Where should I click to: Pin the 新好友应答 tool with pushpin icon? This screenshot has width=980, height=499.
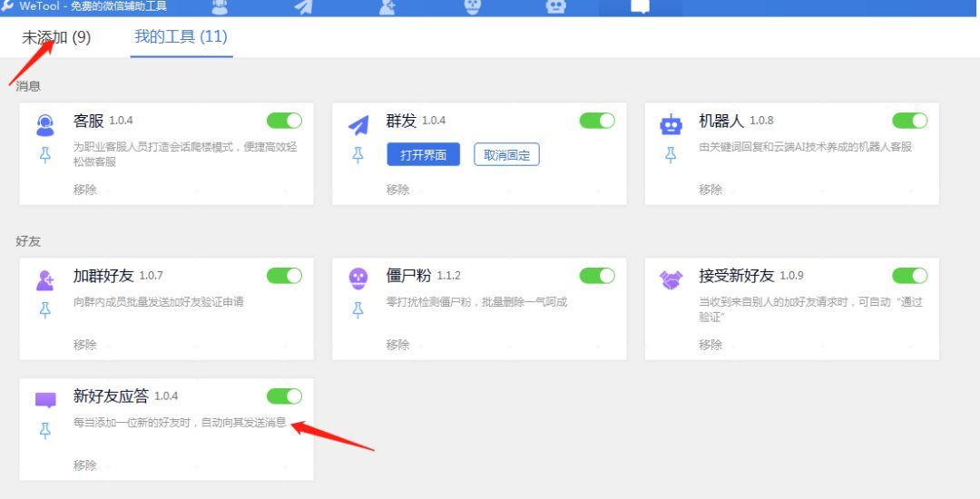click(45, 431)
